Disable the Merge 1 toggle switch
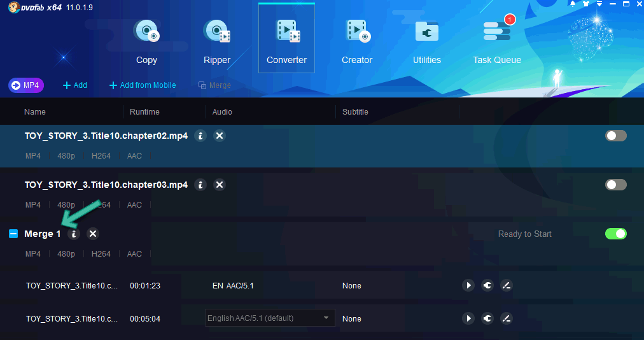644x340 pixels. (x=615, y=234)
